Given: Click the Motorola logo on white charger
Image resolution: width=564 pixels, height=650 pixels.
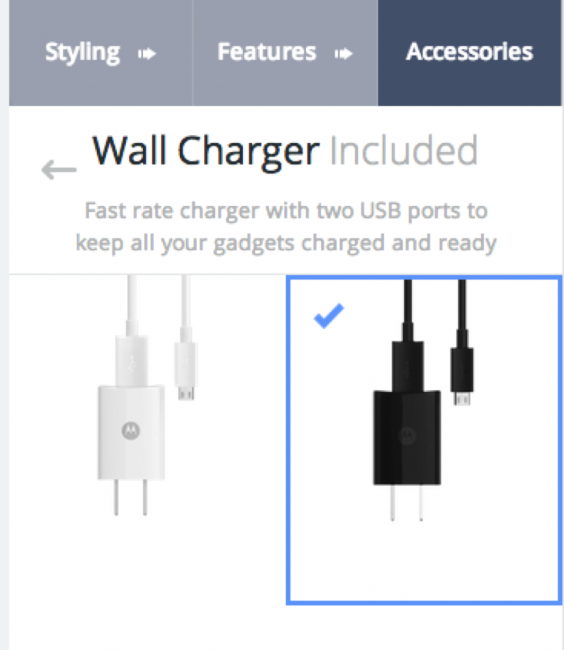Looking at the screenshot, I should tap(131, 431).
